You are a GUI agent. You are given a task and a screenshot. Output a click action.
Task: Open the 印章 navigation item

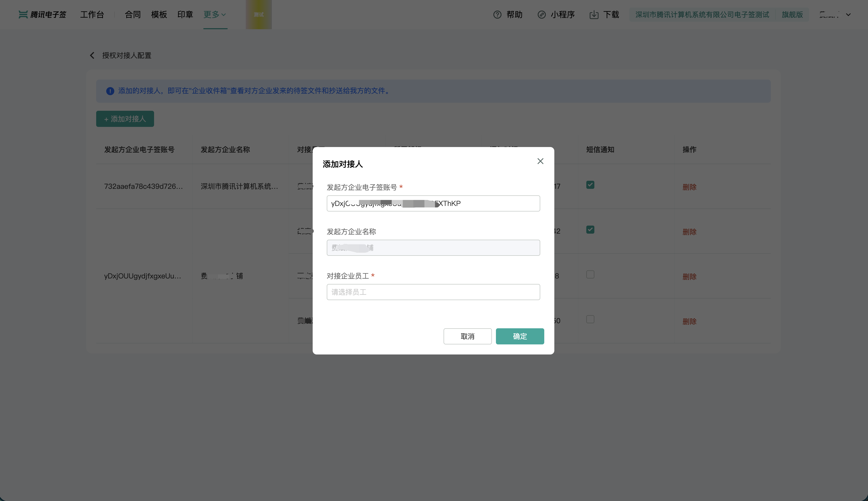pyautogui.click(x=185, y=14)
